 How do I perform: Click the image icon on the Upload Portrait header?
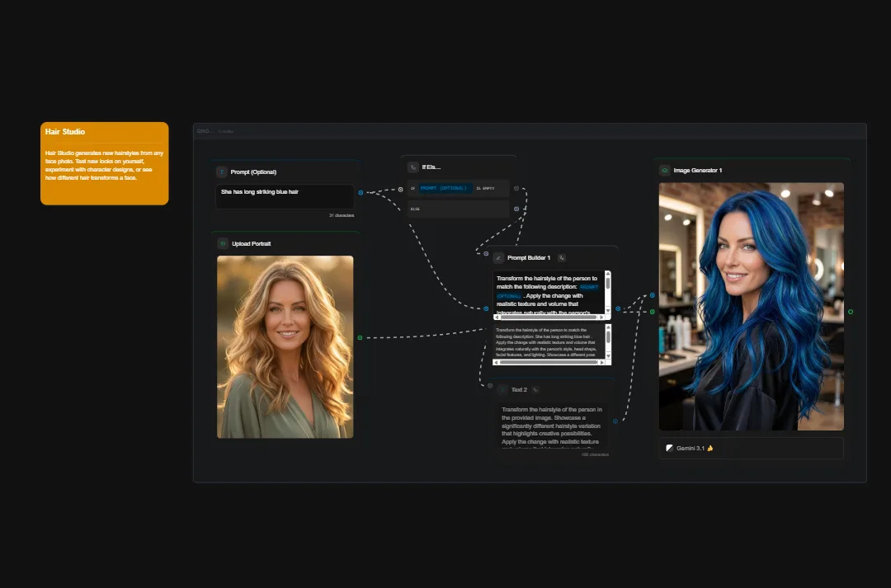223,243
